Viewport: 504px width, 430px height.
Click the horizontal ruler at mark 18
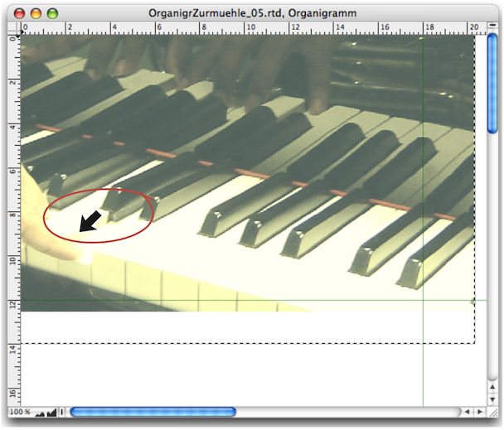click(424, 27)
